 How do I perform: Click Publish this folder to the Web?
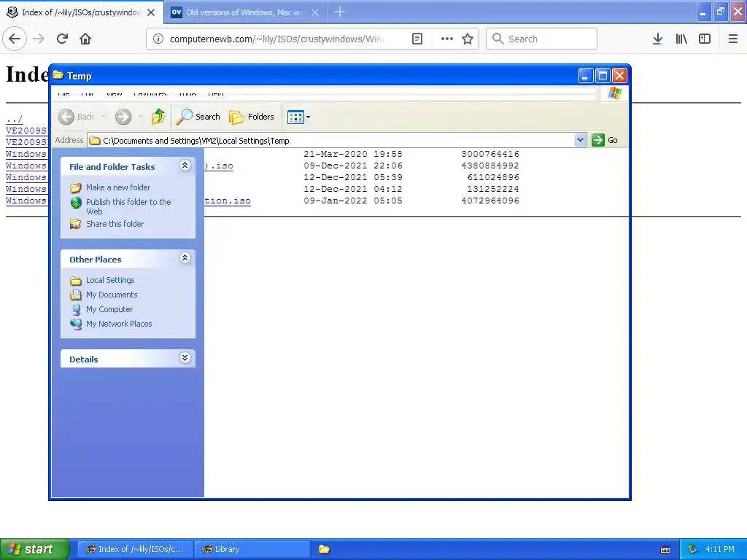[128, 206]
